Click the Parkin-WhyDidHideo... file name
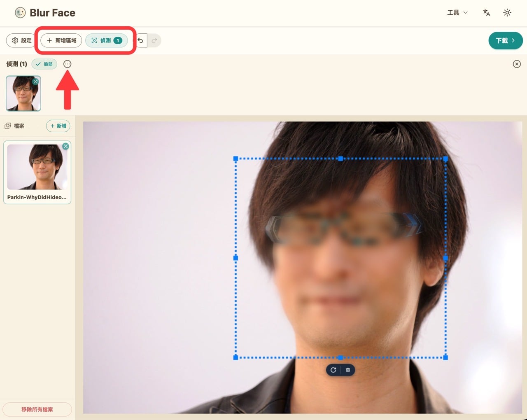 tap(37, 197)
